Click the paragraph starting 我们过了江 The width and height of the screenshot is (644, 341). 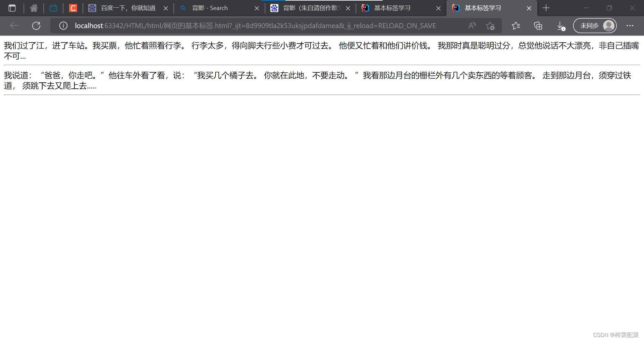pos(321,51)
